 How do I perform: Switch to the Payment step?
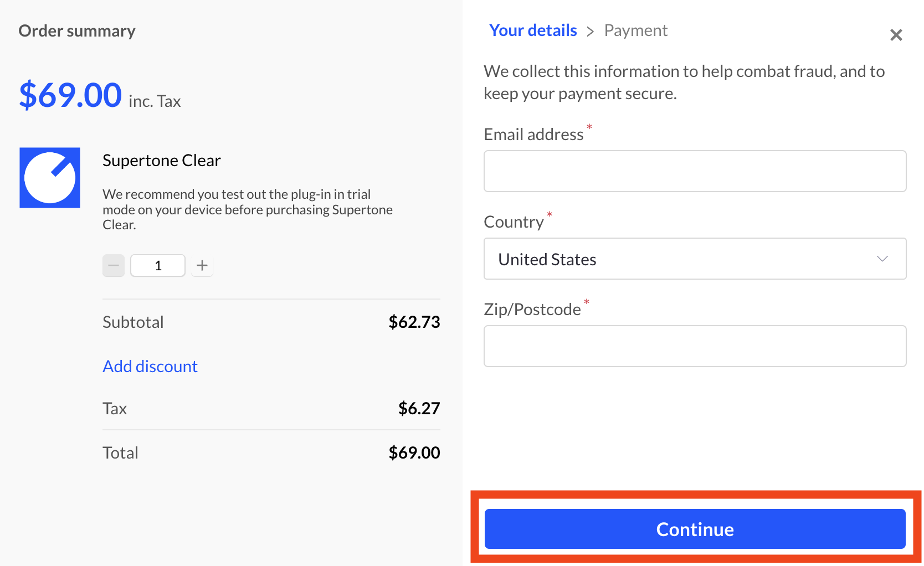[636, 30]
